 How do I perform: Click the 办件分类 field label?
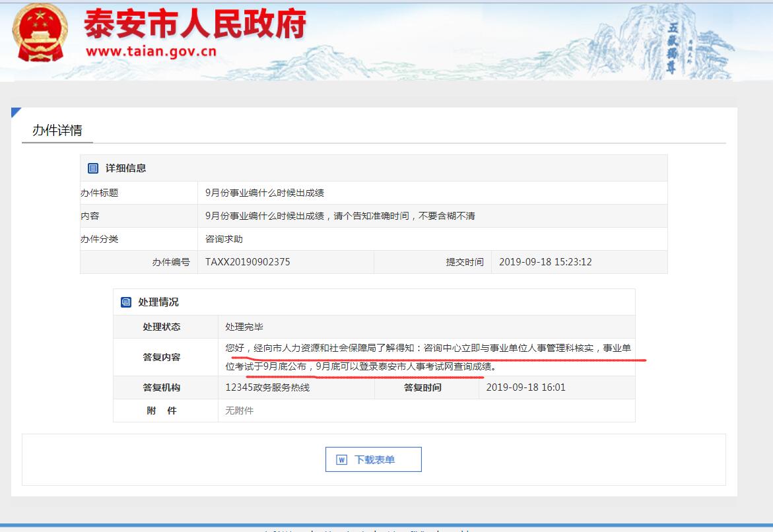coord(100,239)
